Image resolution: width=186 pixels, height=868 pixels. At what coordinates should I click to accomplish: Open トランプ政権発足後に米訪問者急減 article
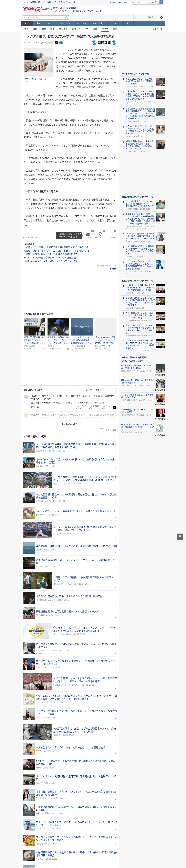tap(76, 808)
